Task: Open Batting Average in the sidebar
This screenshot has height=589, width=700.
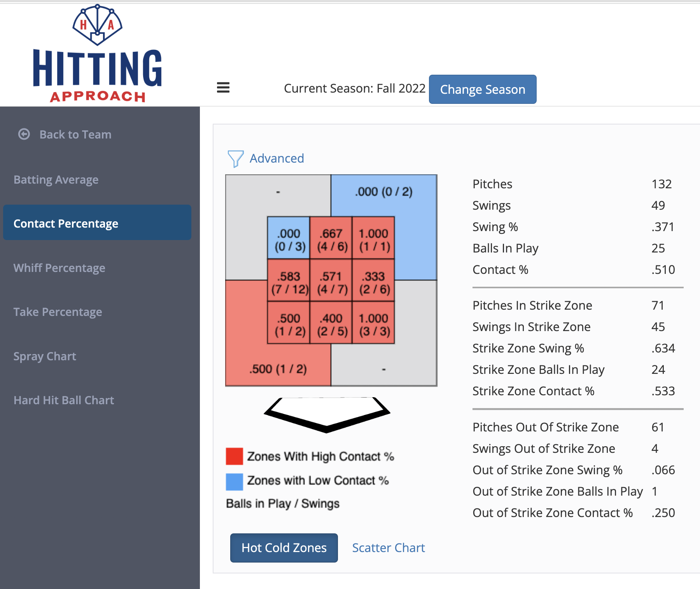Action: tap(56, 180)
